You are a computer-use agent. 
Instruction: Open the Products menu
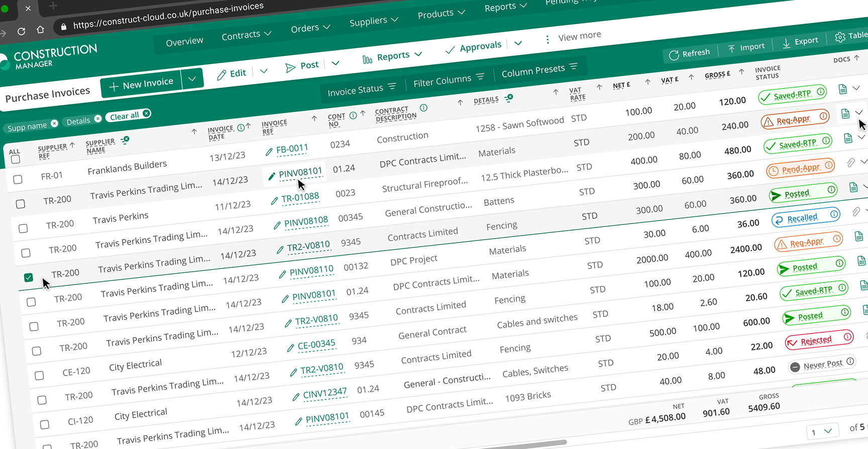click(x=441, y=14)
